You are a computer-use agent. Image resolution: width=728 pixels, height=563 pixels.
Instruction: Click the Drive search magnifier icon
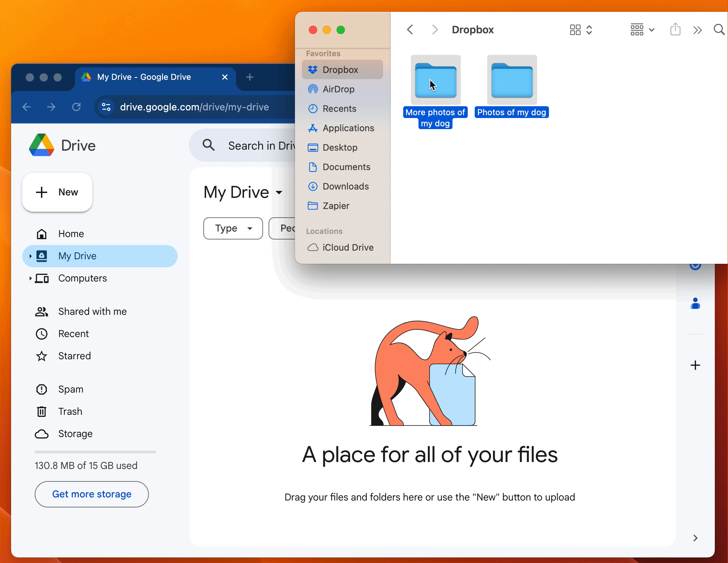(x=209, y=145)
